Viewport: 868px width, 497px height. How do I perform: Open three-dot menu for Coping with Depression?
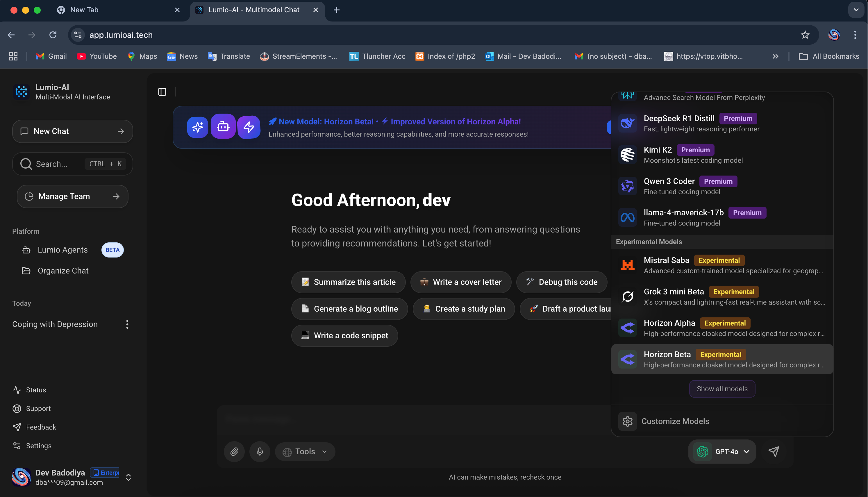127,324
